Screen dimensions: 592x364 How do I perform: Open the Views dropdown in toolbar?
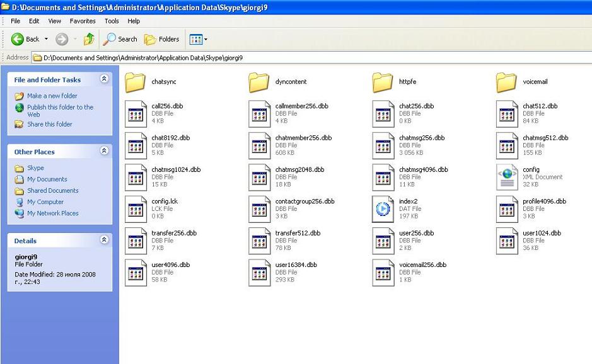(x=199, y=39)
